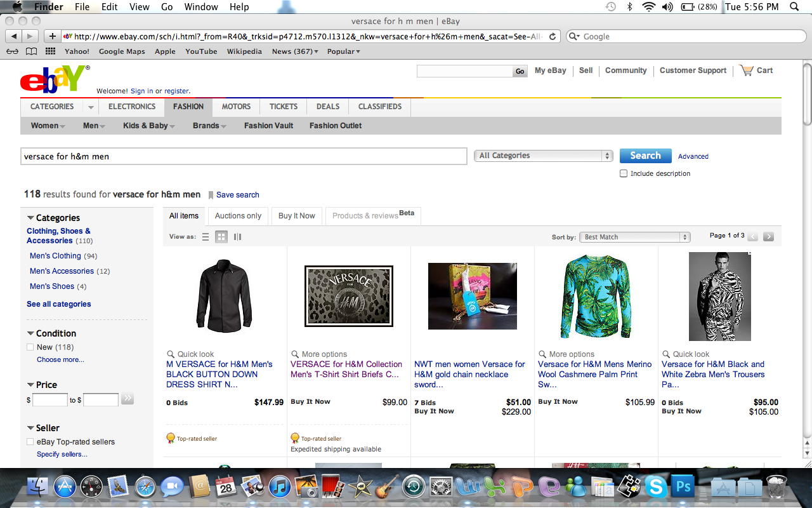Collapse the Price filter section
This screenshot has width=812, height=508.
click(x=30, y=385)
